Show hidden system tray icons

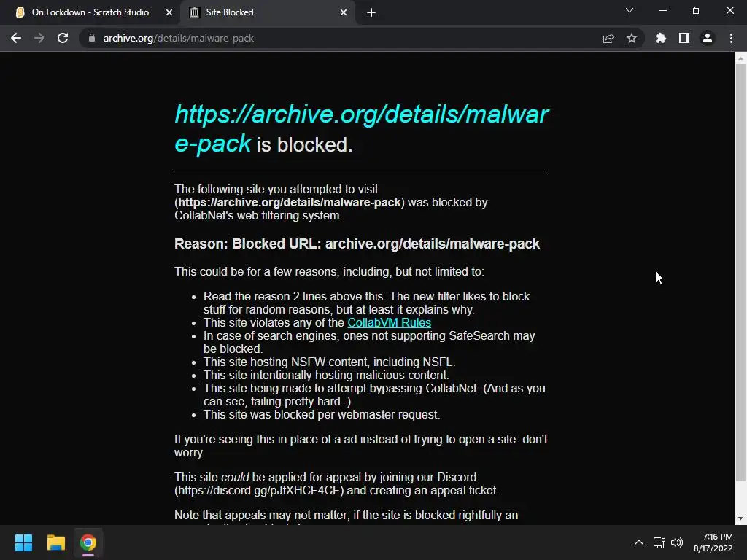coord(639,542)
